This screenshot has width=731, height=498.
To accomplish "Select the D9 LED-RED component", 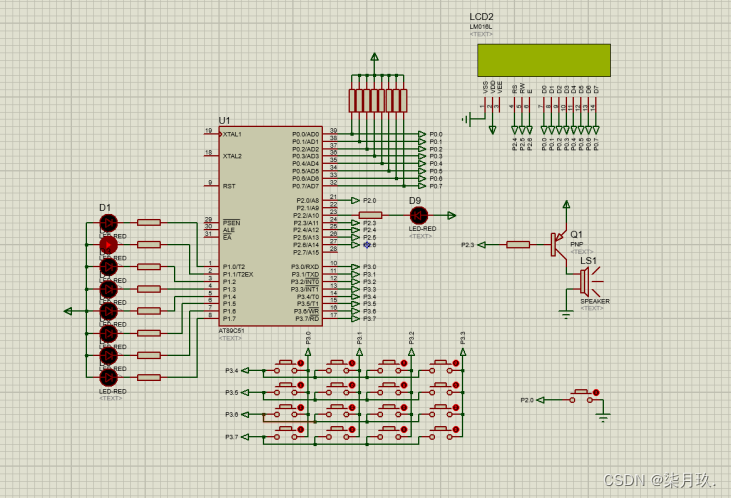I will pos(419,215).
